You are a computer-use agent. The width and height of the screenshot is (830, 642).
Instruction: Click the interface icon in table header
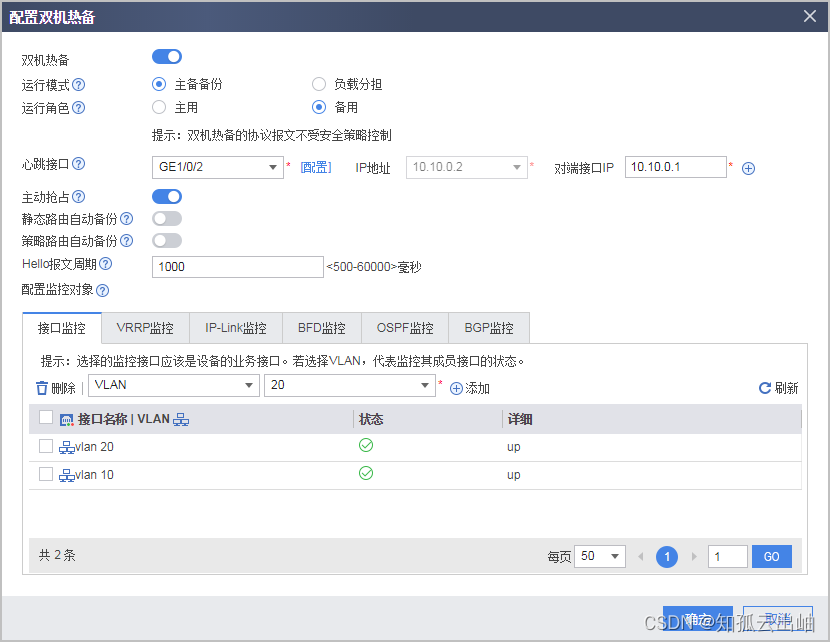67,420
